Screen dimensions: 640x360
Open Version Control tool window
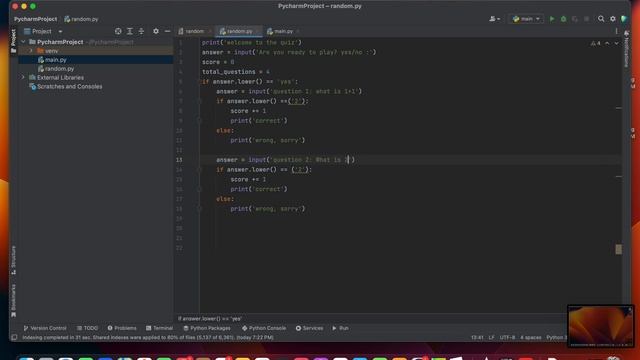(x=44, y=328)
